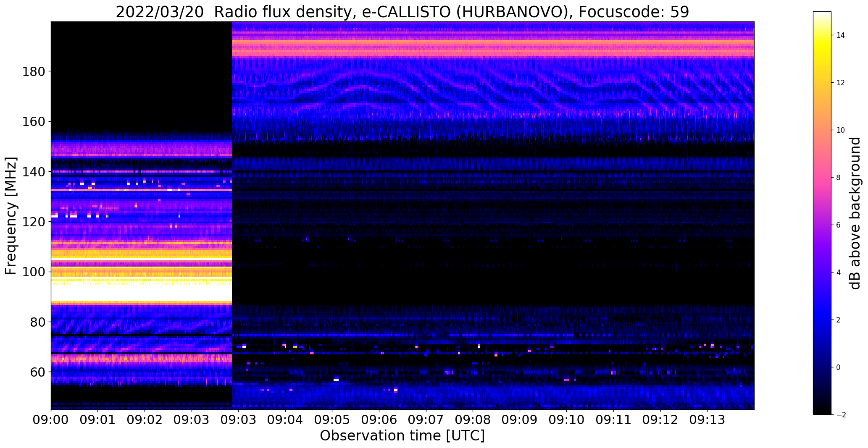Click the 09:04 time tick label
This screenshot has width=868, height=448.
pyautogui.click(x=285, y=420)
